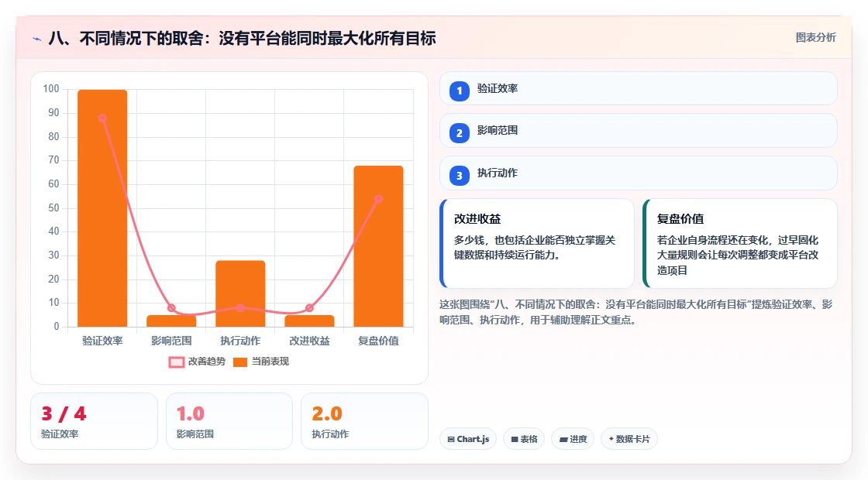The image size is (868, 480).
Task: Select the 改进收益 orange bar
Action: point(309,321)
